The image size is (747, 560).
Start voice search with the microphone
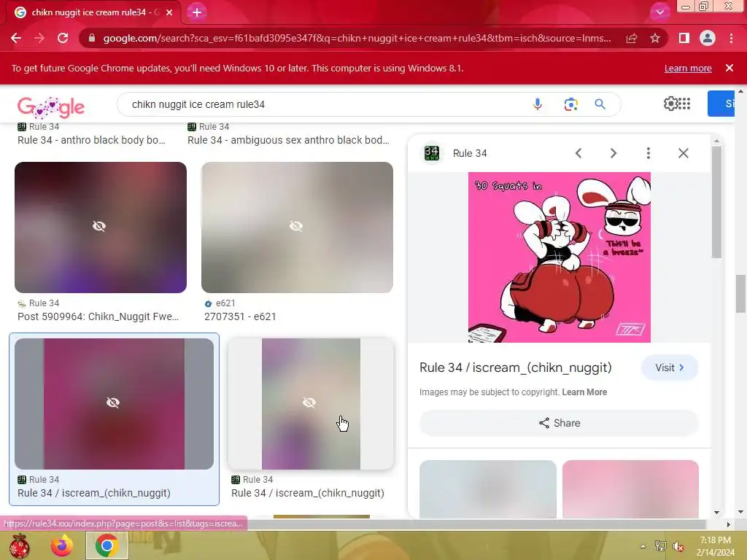[x=538, y=104]
